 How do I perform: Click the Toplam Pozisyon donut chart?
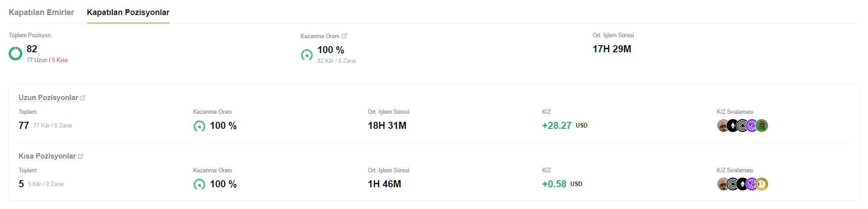click(x=15, y=54)
